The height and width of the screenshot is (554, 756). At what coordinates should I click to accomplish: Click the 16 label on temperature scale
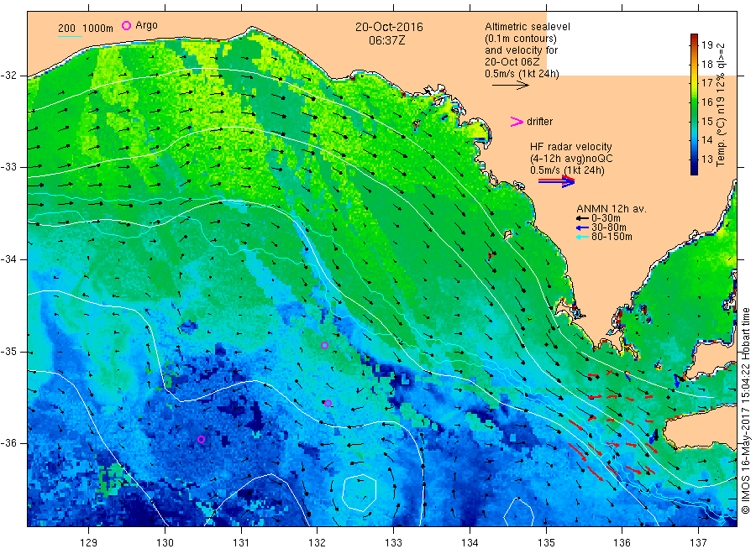[x=706, y=102]
